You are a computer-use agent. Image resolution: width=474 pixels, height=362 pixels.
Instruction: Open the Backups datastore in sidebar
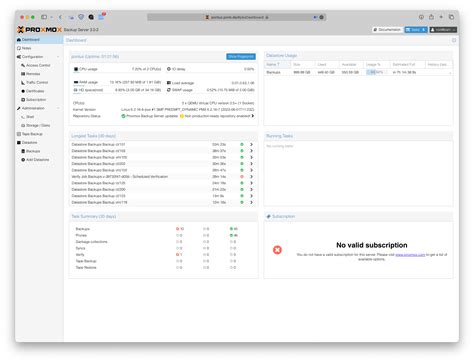[33, 151]
